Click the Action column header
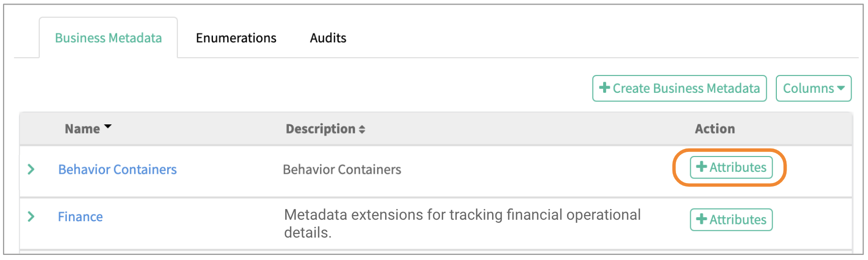 pos(715,129)
